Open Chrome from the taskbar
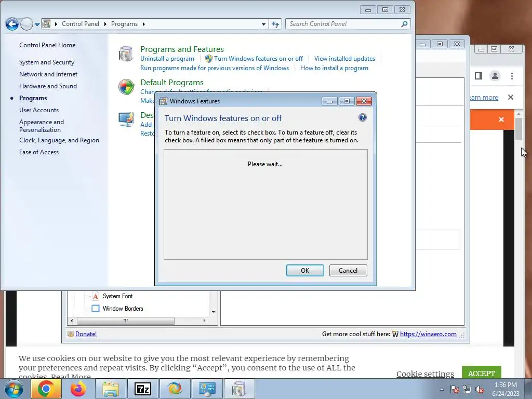This screenshot has height=399, width=532. (46, 389)
